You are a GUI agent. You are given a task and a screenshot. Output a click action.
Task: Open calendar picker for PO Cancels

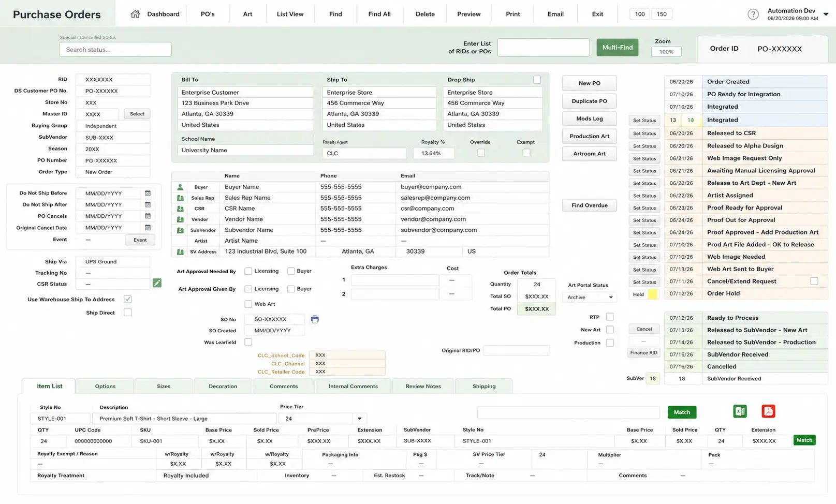(148, 216)
